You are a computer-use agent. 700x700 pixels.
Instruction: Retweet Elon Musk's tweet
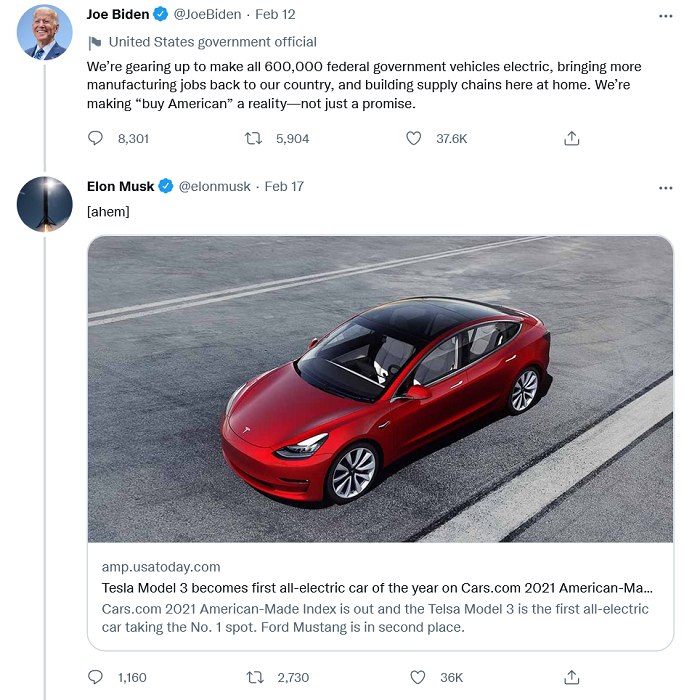pos(254,677)
